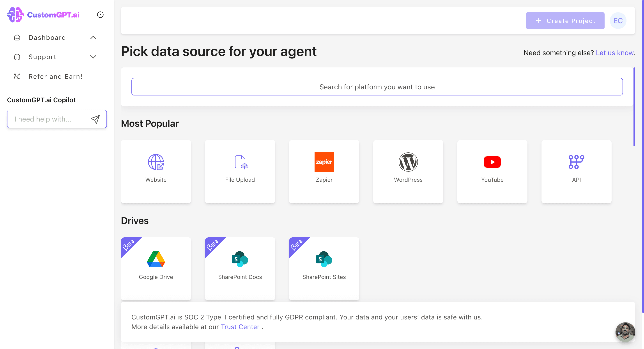
Task: Go to Dashboard in sidebar
Action: [47, 37]
